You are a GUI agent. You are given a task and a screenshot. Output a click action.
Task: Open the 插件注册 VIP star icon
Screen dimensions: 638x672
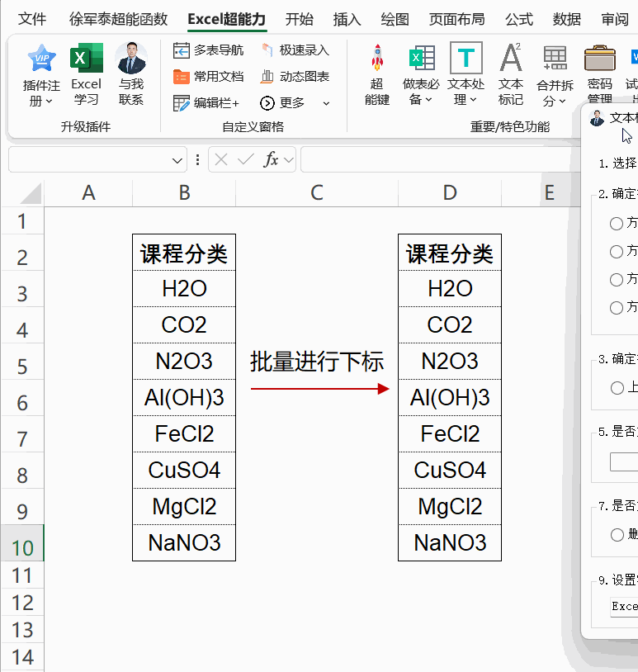coord(41,58)
